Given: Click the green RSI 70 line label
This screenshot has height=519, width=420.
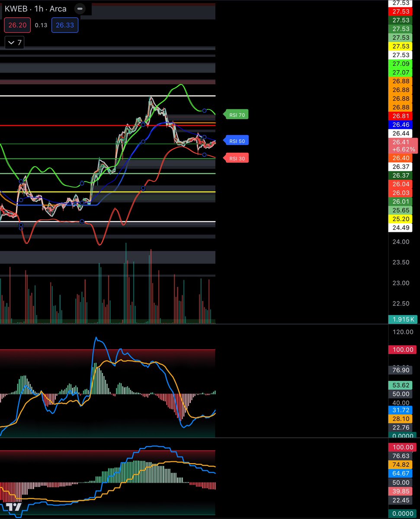Looking at the screenshot, I should click(x=236, y=115).
